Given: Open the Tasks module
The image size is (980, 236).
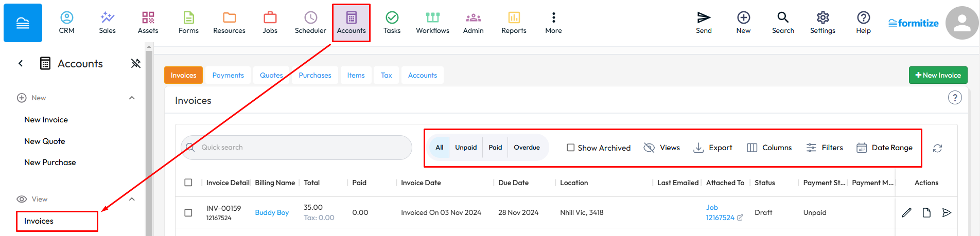Looking at the screenshot, I should (392, 23).
